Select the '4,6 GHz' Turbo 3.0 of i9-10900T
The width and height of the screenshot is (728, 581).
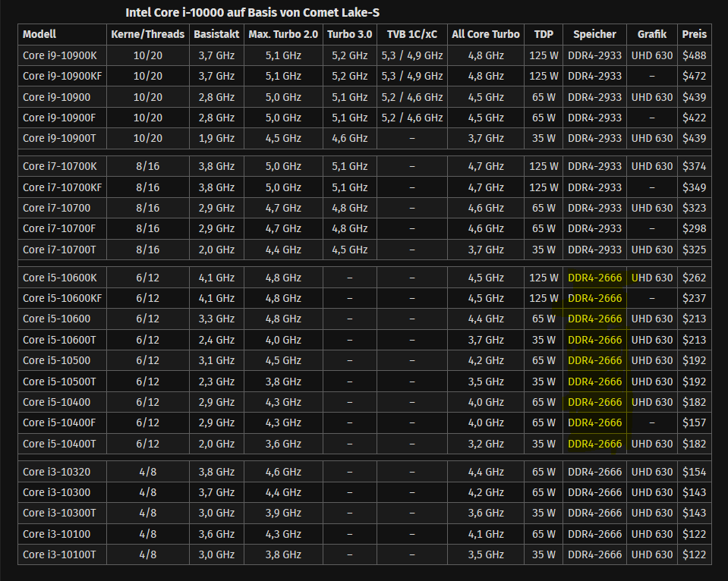(x=350, y=138)
